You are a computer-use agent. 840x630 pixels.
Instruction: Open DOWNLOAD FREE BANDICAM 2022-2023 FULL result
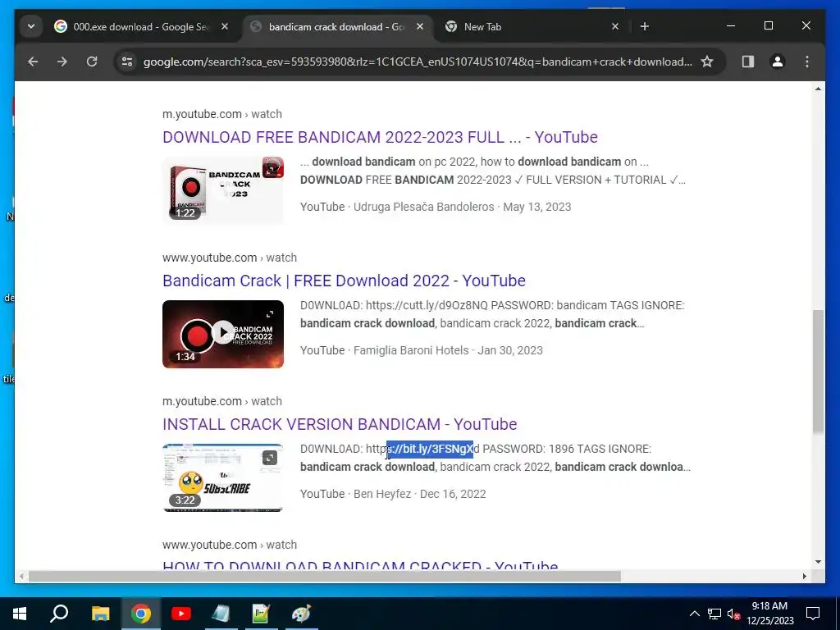point(380,137)
